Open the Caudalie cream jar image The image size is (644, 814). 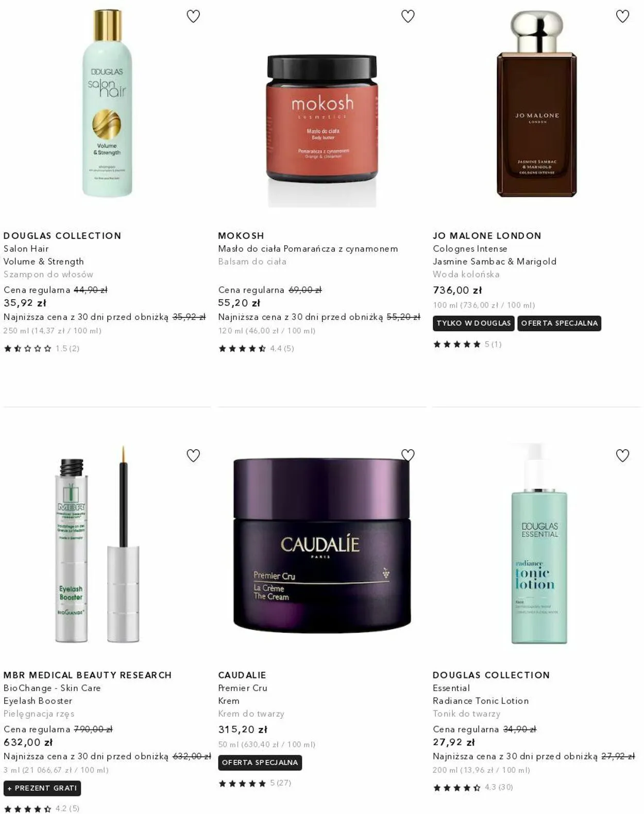[x=322, y=545]
